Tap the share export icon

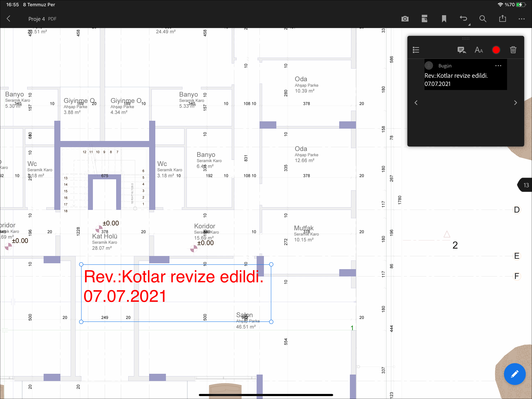click(x=502, y=19)
